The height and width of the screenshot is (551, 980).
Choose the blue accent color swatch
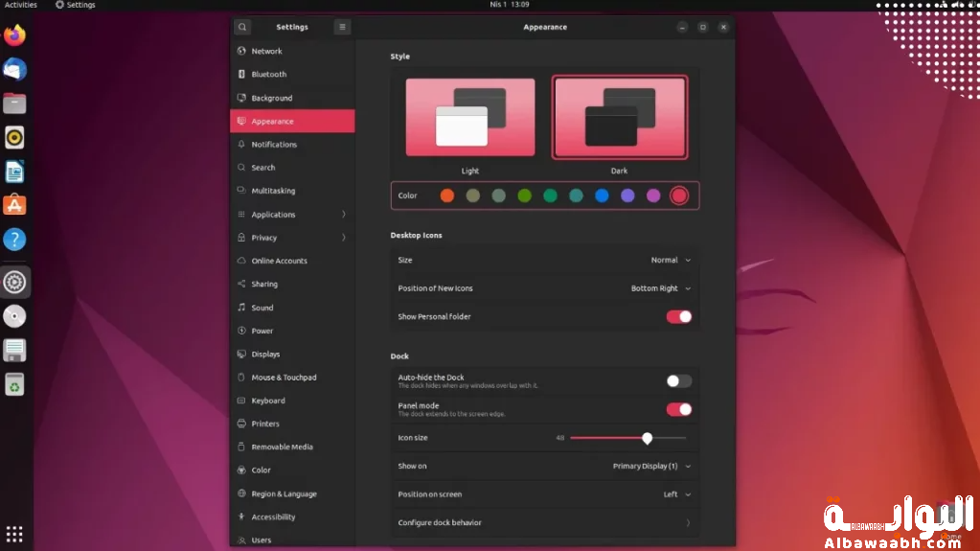(602, 195)
